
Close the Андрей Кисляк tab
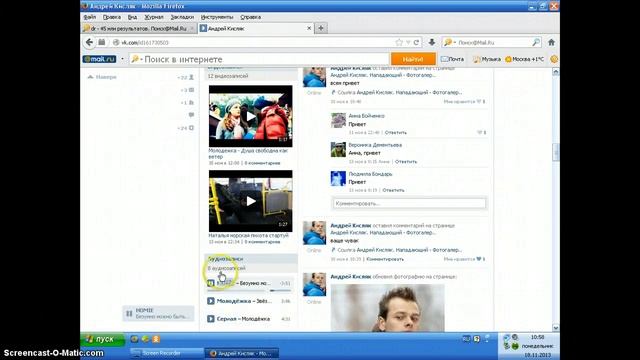point(309,28)
